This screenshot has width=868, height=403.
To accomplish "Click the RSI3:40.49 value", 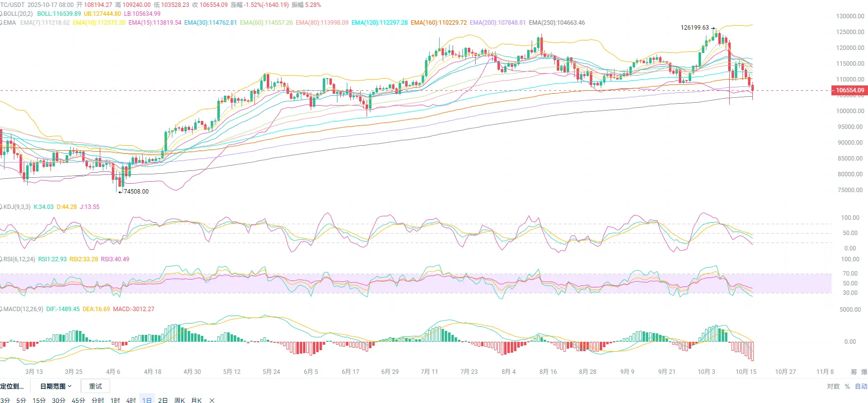I will tap(115, 259).
